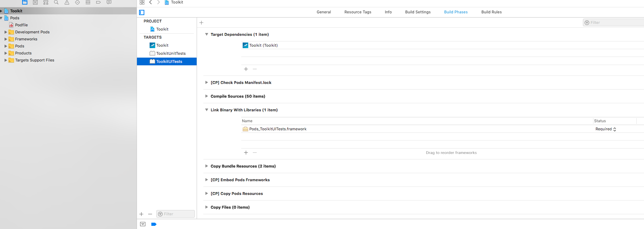Viewport: 644px width, 229px height.
Task: Click the Toolkit project icon in jump bar
Action: (x=167, y=2)
